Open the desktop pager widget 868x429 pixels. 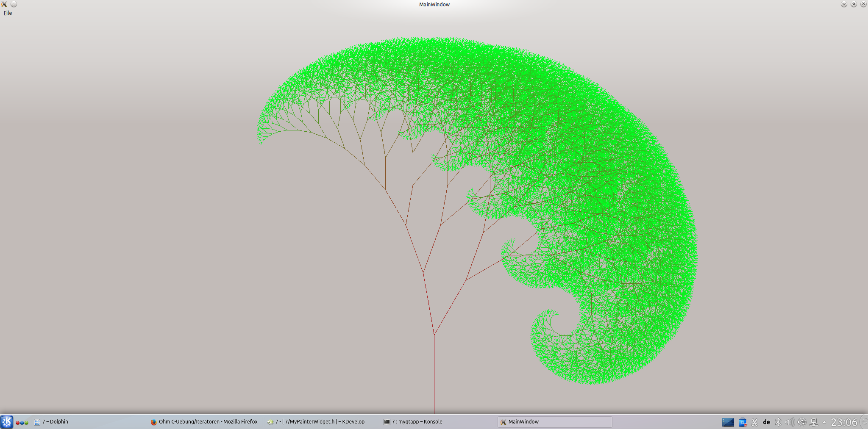point(728,422)
